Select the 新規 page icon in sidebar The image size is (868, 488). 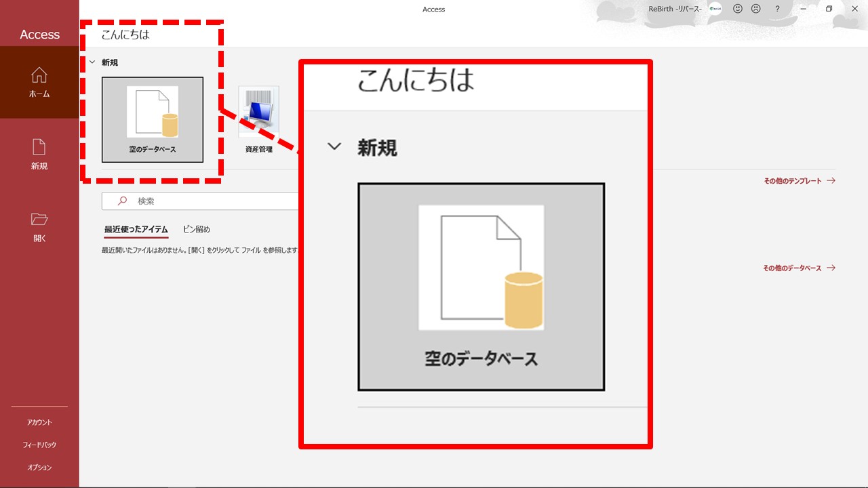click(x=39, y=146)
